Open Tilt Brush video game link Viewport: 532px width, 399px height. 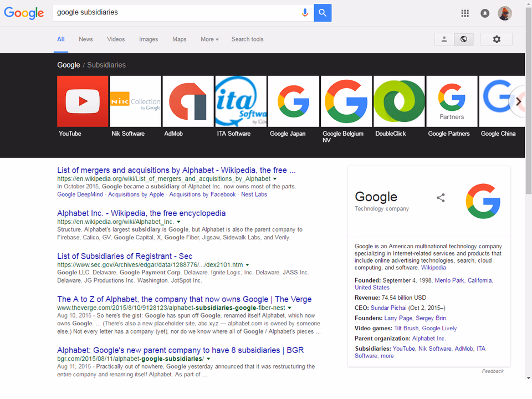[x=406, y=329]
